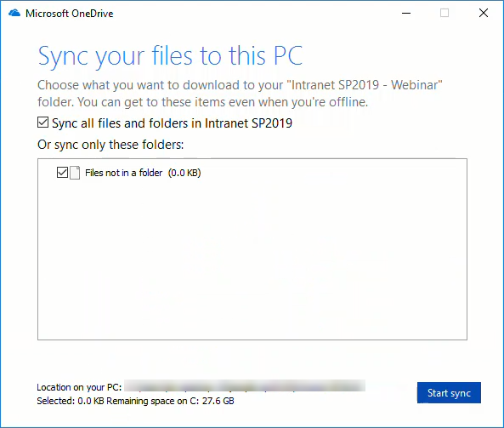Click the file icon beside Files not in a folder
This screenshot has width=504, height=428.
point(75,173)
